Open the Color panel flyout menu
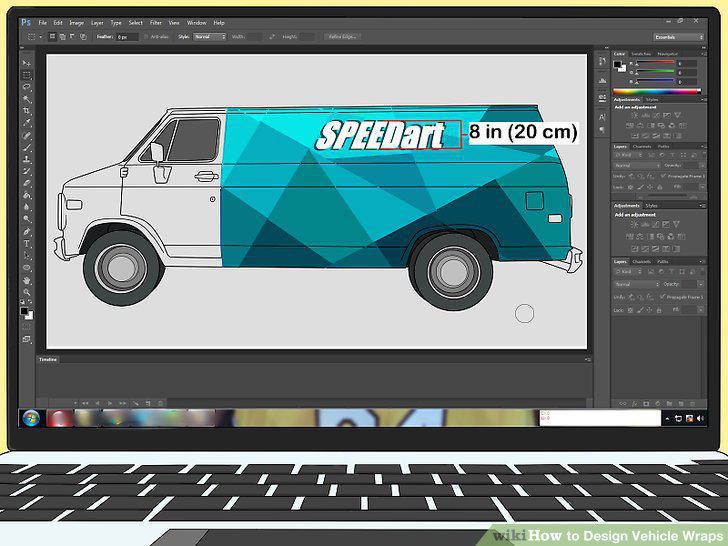 703,54
